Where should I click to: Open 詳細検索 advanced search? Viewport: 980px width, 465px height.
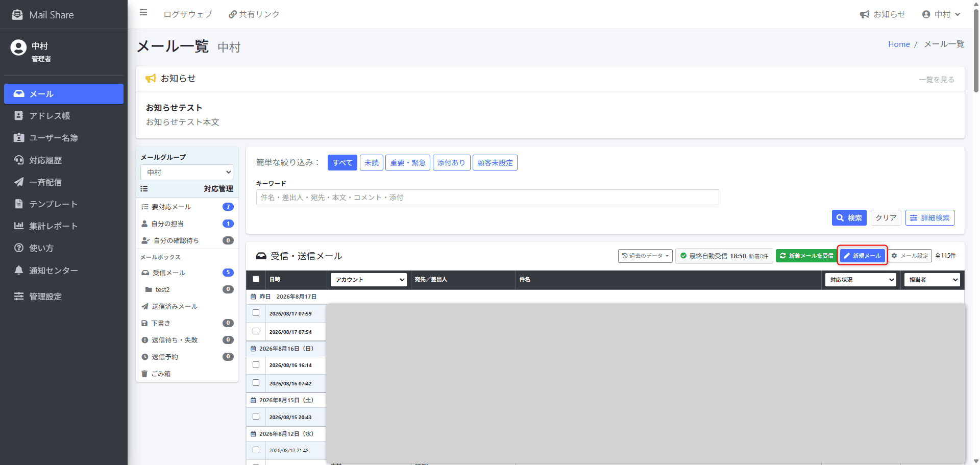pyautogui.click(x=930, y=218)
